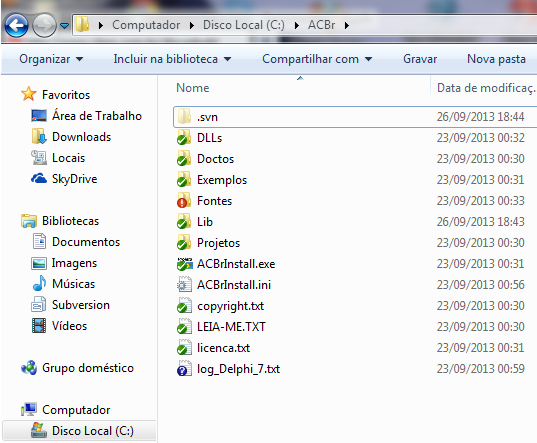Expand the Compartilhar com dropdown
This screenshot has width=537, height=443.
(x=317, y=59)
